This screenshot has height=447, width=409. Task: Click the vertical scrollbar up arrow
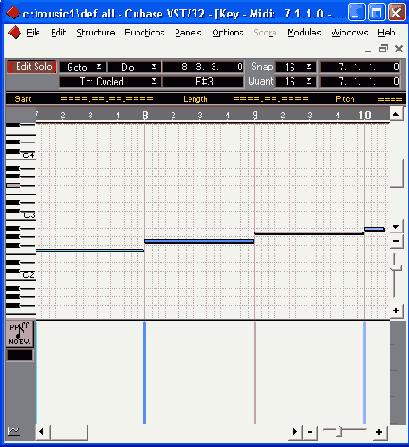pos(396,115)
